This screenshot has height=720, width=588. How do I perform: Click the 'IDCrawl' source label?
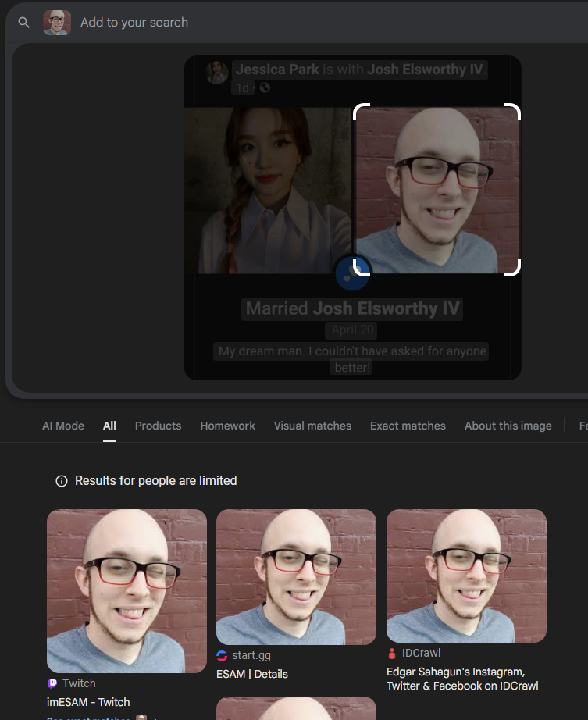[421, 653]
